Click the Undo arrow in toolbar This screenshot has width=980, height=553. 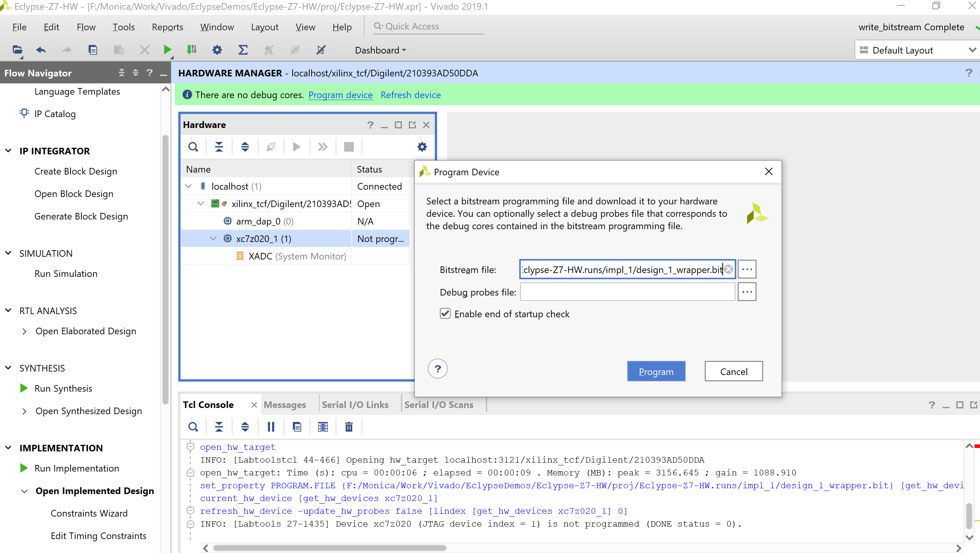tap(41, 50)
